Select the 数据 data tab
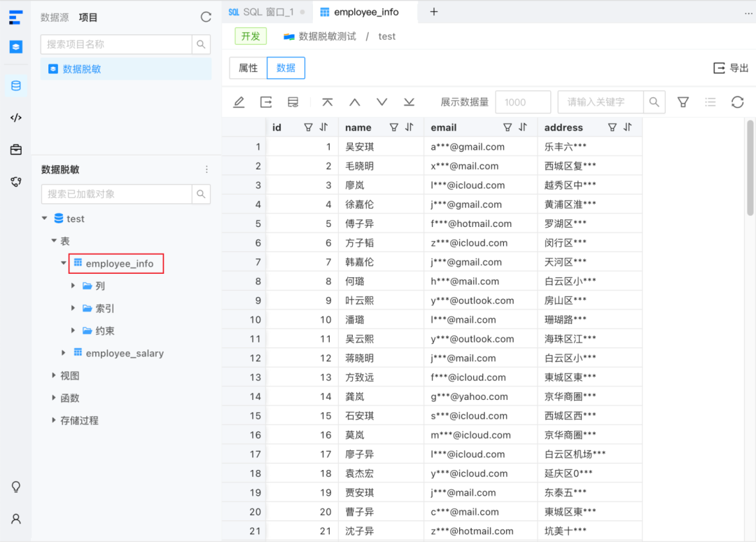 coord(286,68)
